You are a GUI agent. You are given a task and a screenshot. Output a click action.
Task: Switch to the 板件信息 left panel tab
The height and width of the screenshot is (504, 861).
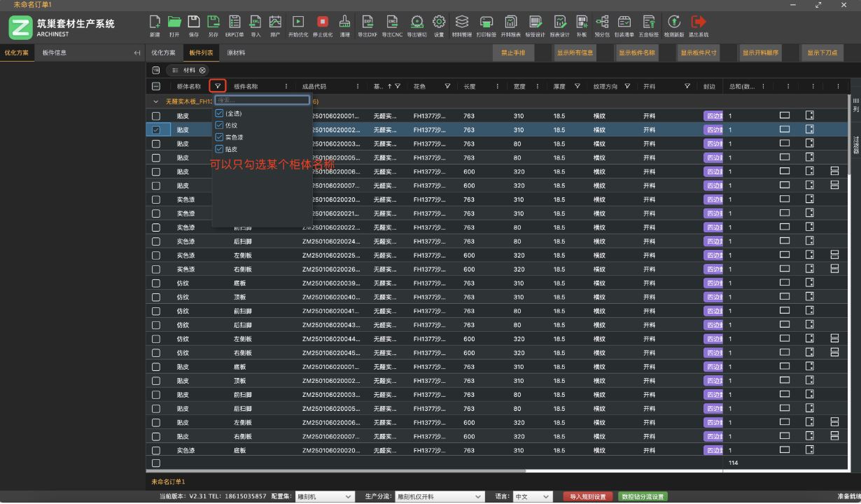55,53
